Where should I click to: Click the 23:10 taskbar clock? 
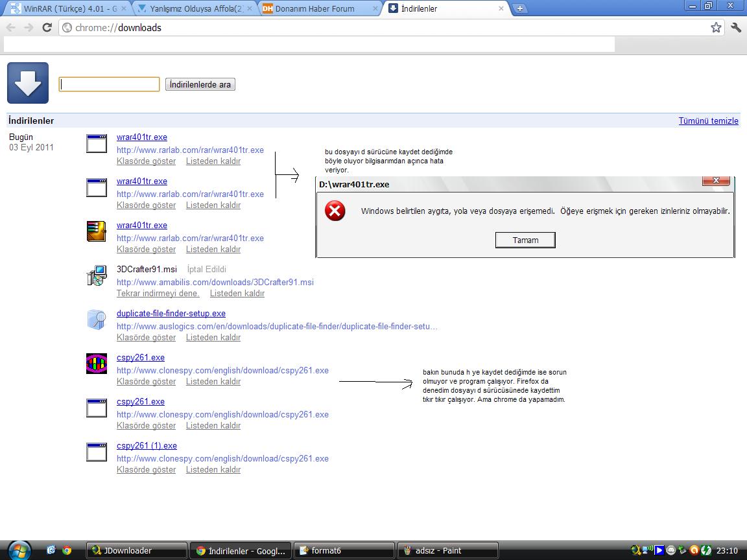coord(727,550)
